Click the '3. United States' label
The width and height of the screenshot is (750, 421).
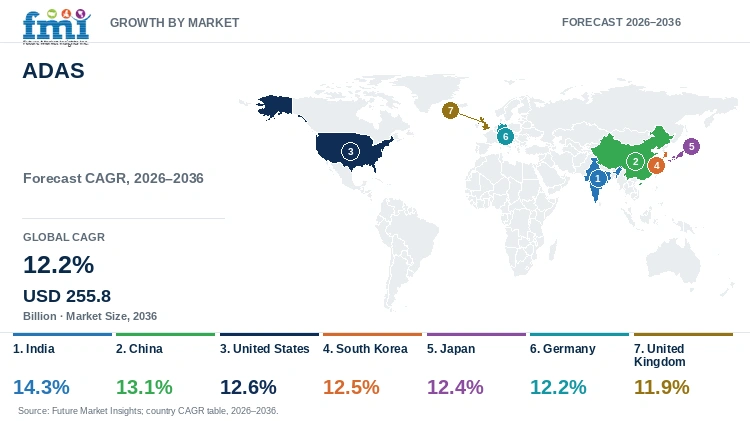(x=265, y=349)
